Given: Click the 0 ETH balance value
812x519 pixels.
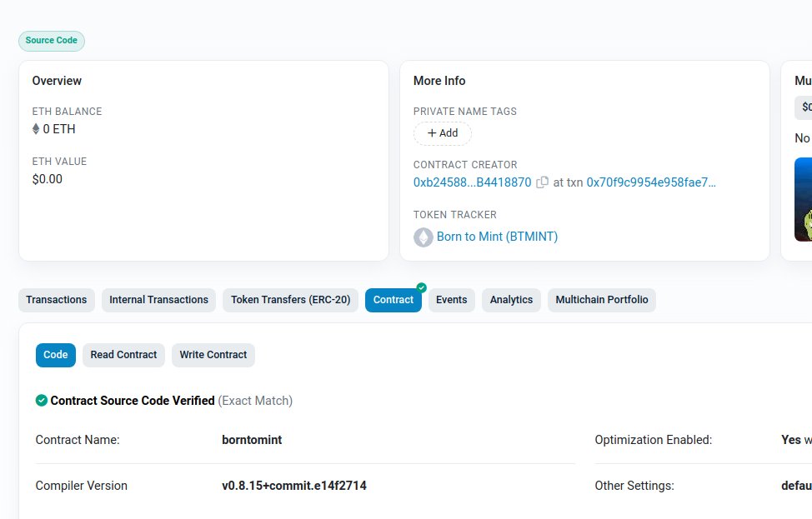Looking at the screenshot, I should (59, 129).
